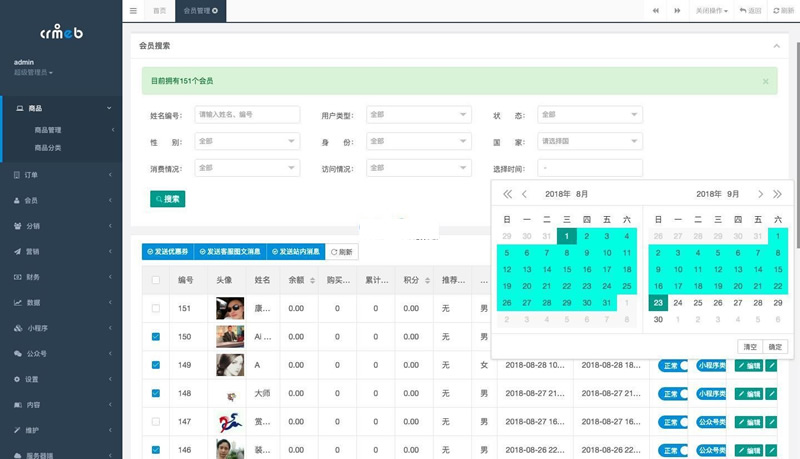The width and height of the screenshot is (800, 459).
Task: Click the green 搜索 button
Action: pyautogui.click(x=167, y=199)
